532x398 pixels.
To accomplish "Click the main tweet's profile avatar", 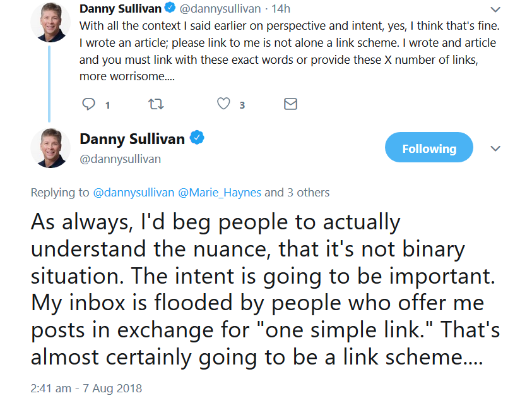I will (50, 148).
